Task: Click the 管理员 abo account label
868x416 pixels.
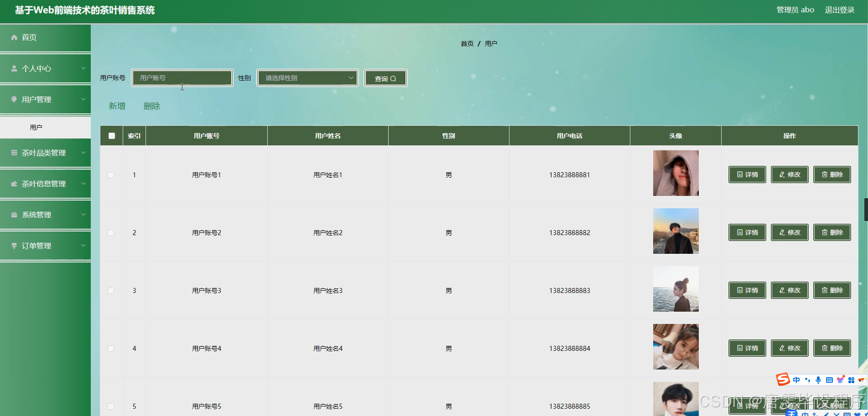Action: (795, 10)
